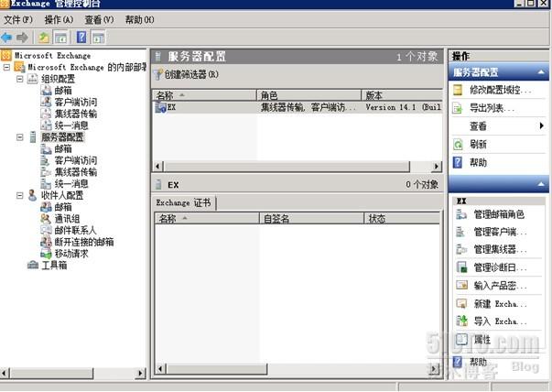Open the 帮助(H) menu

(139, 20)
